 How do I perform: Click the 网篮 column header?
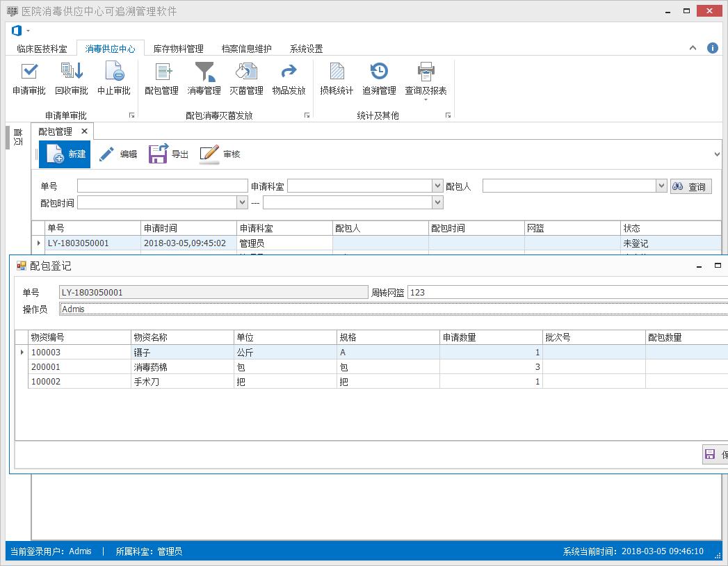pos(572,228)
